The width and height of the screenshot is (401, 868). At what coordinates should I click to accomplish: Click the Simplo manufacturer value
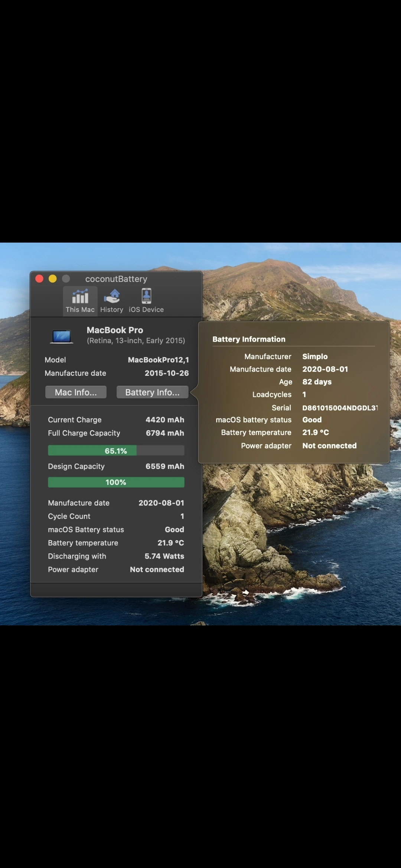(x=315, y=356)
